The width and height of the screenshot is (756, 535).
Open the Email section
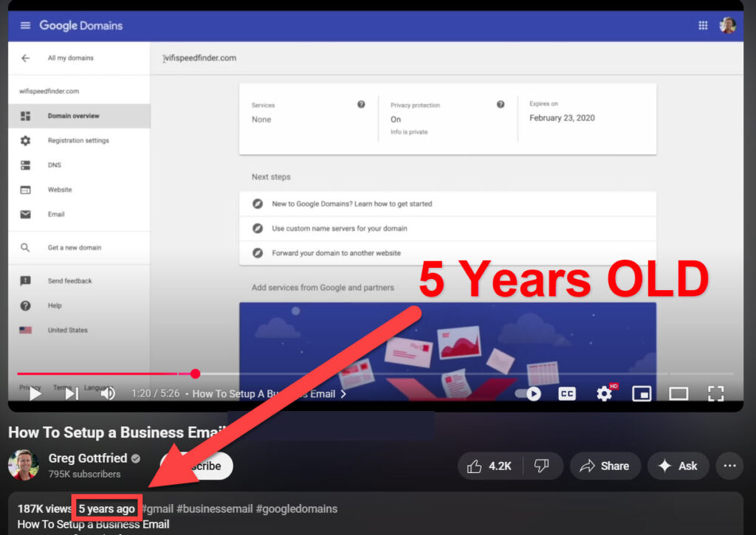coord(79,214)
